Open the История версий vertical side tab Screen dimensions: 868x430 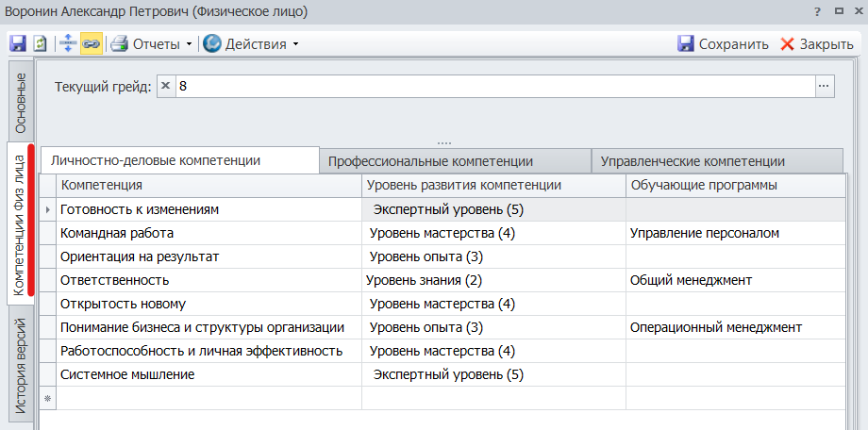20,368
